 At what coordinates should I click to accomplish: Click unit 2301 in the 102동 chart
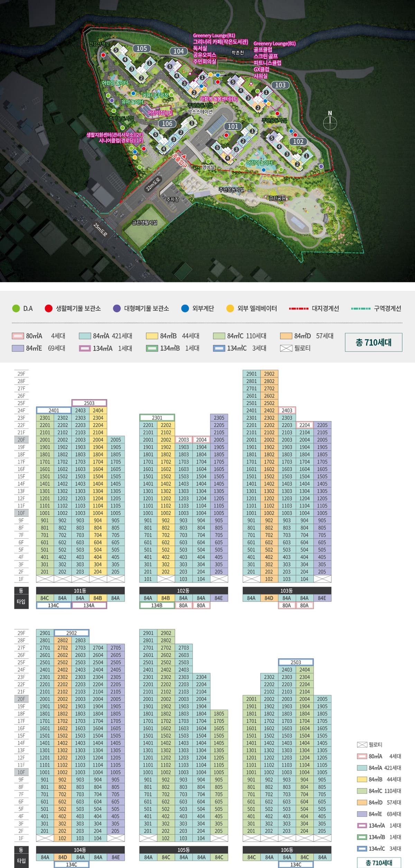[x=157, y=417]
